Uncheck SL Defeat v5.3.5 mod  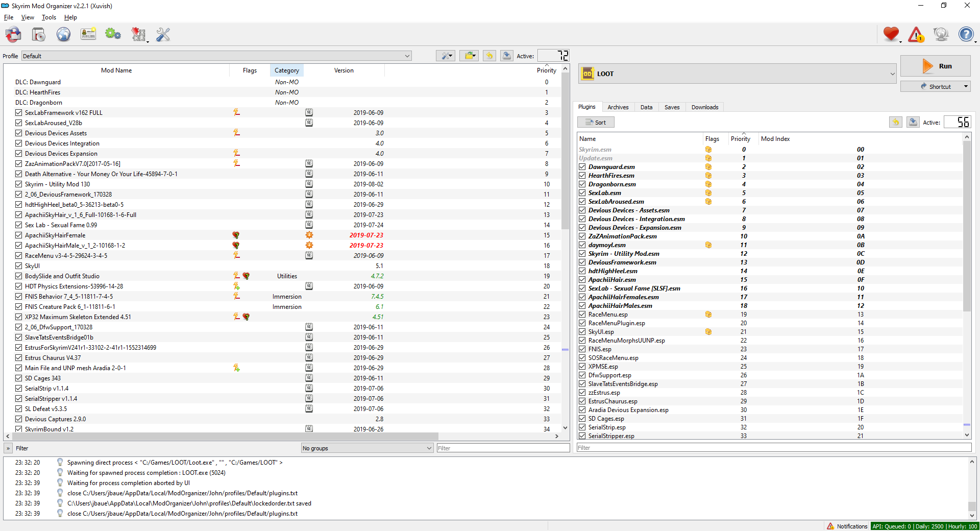pyautogui.click(x=19, y=409)
